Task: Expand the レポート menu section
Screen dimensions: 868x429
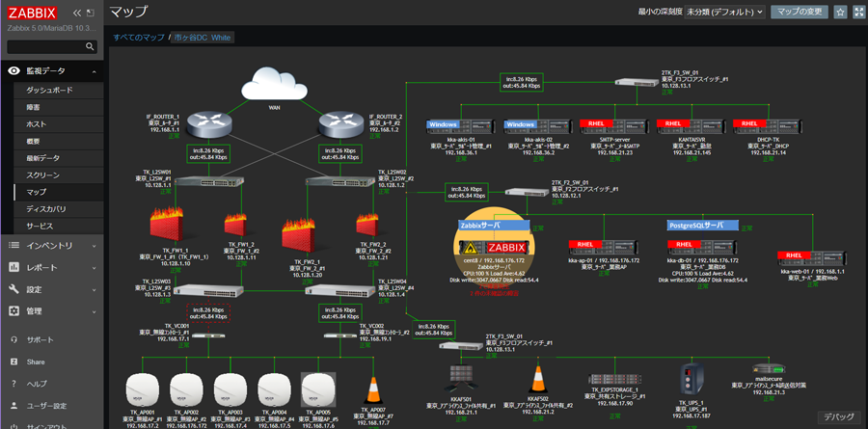Action: click(x=52, y=267)
